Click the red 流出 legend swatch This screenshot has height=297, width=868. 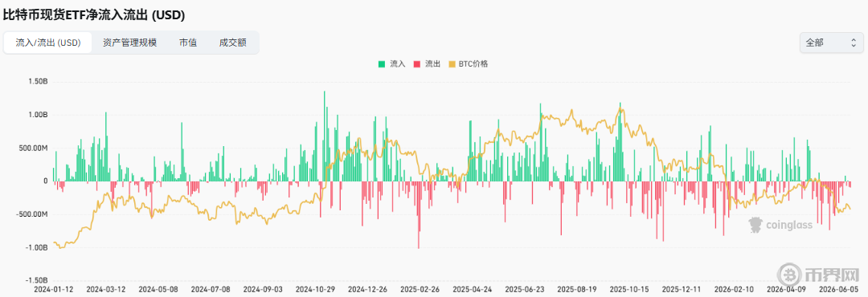(417, 64)
